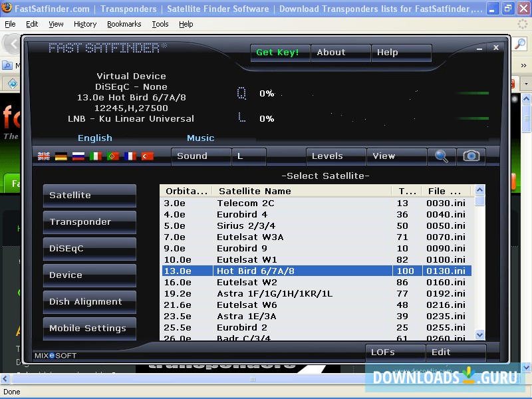This screenshot has width=532, height=399.
Task: Open the Get Key! button
Action: coord(281,53)
